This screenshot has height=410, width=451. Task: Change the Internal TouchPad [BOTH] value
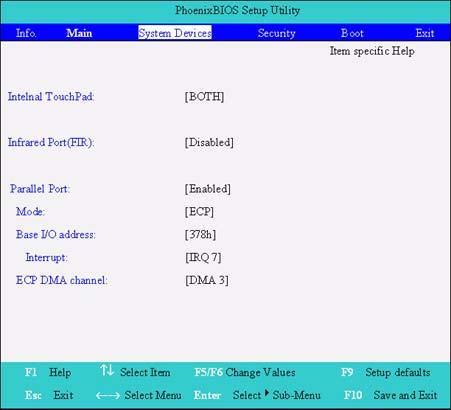point(204,97)
